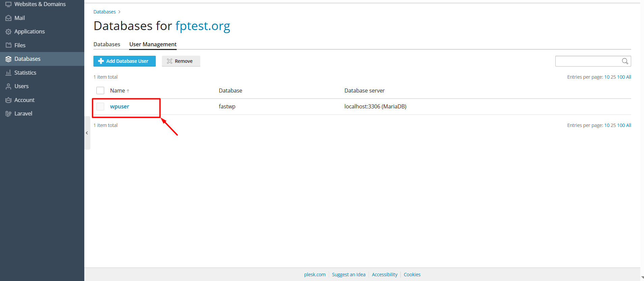The width and height of the screenshot is (644, 281).
Task: Click the Laravel icon in sidebar
Action: (8, 113)
